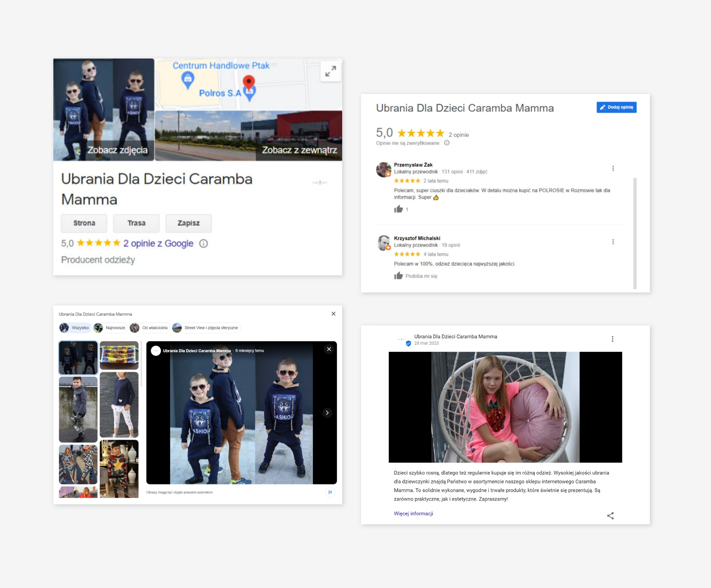Click the Centrum Handlowe Ptak shopping pin
Viewport: 711px width, 588px height.
pyautogui.click(x=188, y=80)
